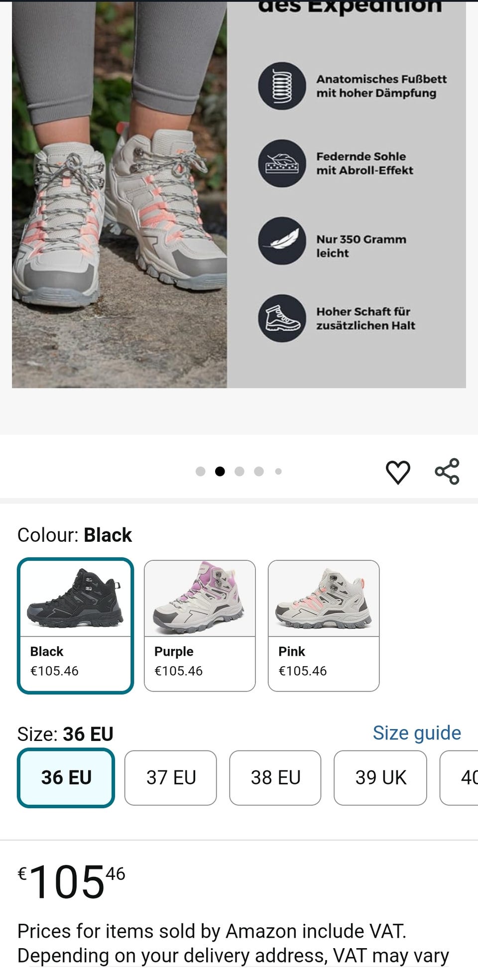Tap the share icon

[x=447, y=472]
